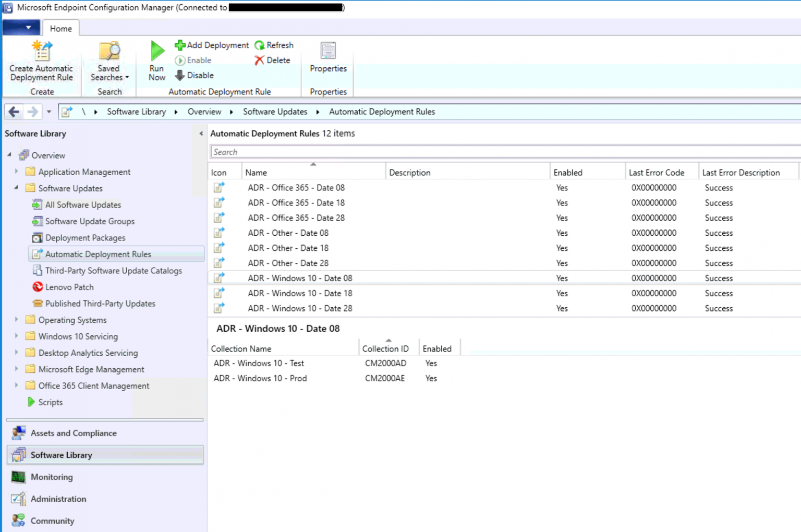801x532 pixels.
Task: Collapse the Software Library navigation pane
Action: point(201,134)
